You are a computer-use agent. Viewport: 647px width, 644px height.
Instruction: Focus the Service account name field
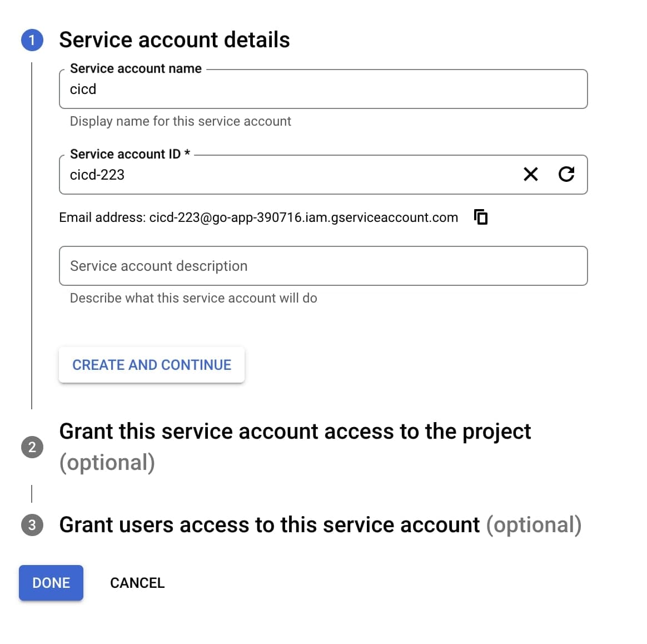point(322,90)
